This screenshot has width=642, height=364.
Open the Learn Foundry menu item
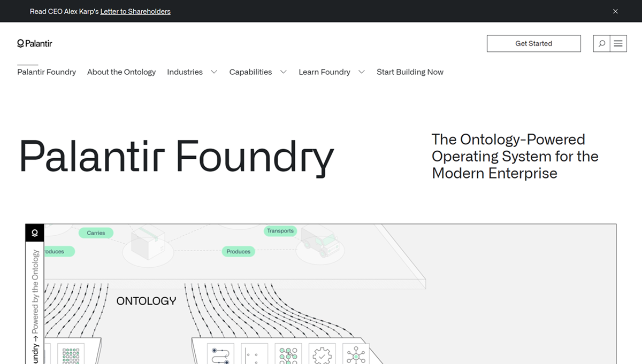(324, 72)
